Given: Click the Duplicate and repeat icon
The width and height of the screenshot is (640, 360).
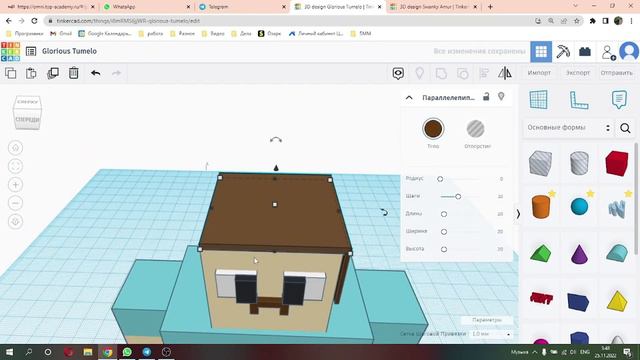Looking at the screenshot, I should coord(53,73).
